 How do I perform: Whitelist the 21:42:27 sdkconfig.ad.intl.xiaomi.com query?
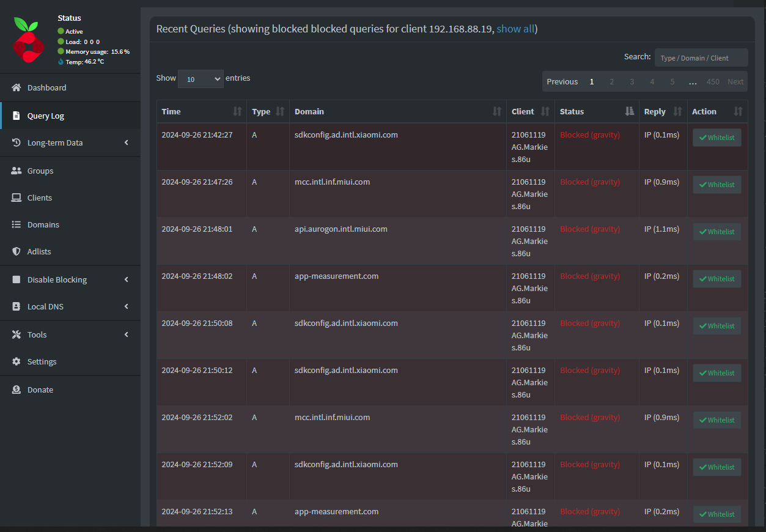(717, 138)
